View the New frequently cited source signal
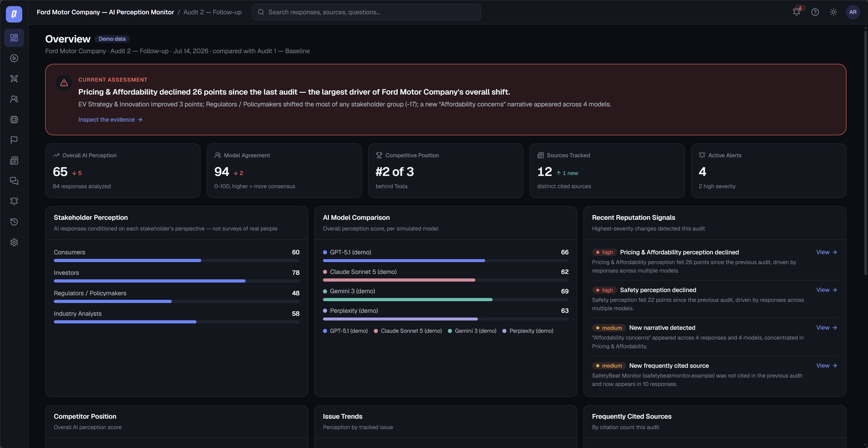Viewport: 868px width, 448px height. pyautogui.click(x=827, y=365)
